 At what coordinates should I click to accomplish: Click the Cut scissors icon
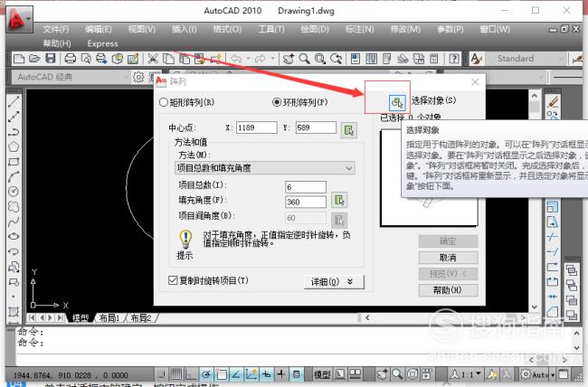pos(153,59)
